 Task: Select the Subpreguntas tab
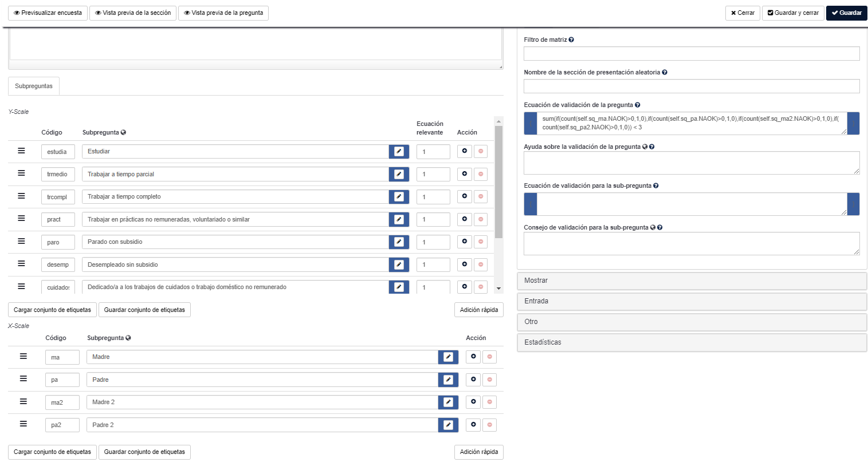coord(34,86)
